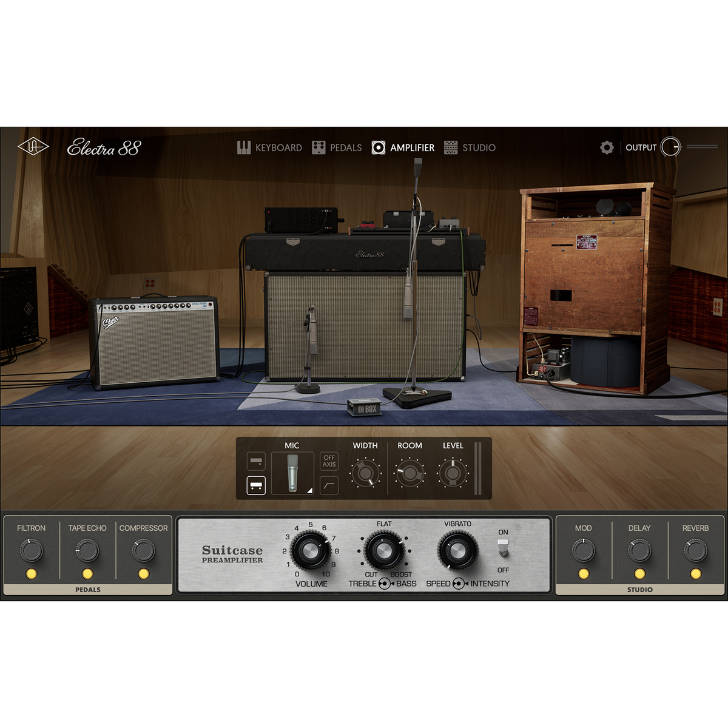Switch to the Pedals tab
The height and width of the screenshot is (728, 728).
point(337,147)
